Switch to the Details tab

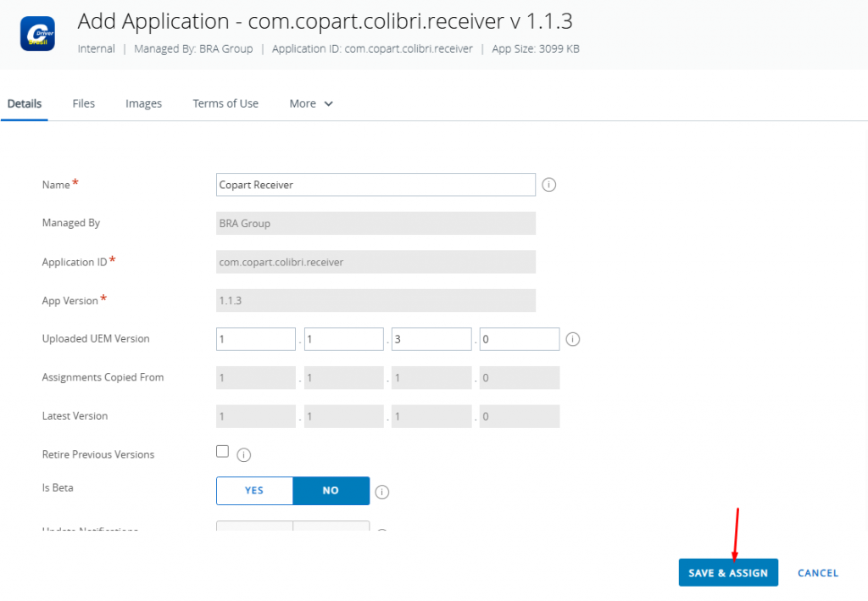[x=25, y=104]
